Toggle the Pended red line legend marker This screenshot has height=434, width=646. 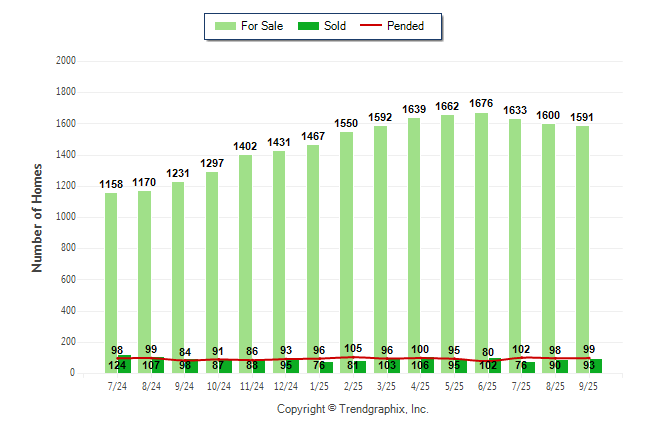point(375,26)
